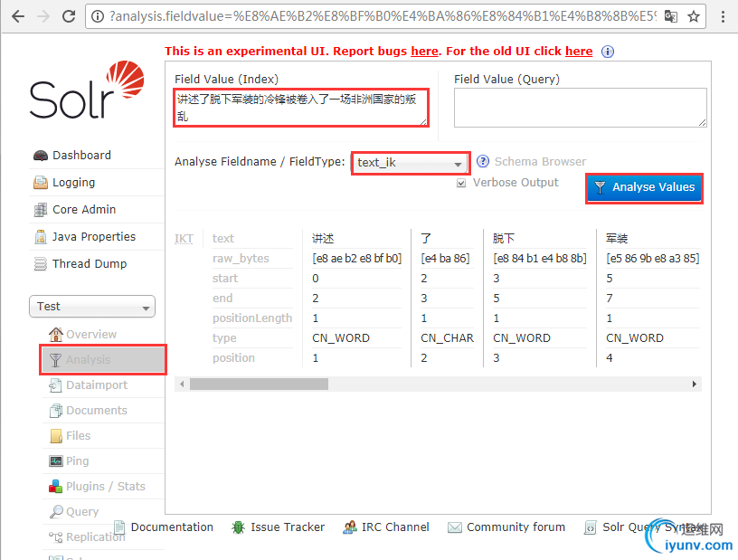This screenshot has width=738, height=560.
Task: Open Dashboard from sidebar
Action: (x=81, y=155)
